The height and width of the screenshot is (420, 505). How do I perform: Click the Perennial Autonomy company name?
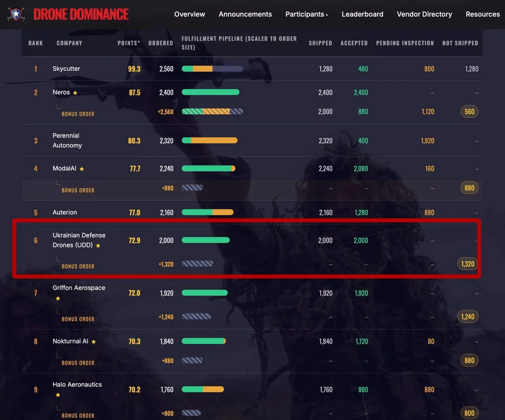pyautogui.click(x=67, y=141)
